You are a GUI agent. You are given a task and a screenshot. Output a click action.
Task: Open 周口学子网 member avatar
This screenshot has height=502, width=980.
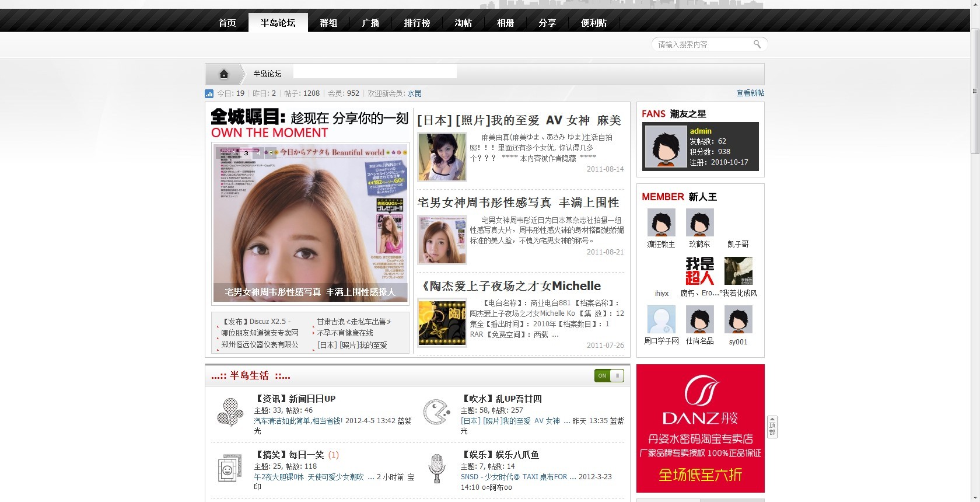[x=661, y=319]
